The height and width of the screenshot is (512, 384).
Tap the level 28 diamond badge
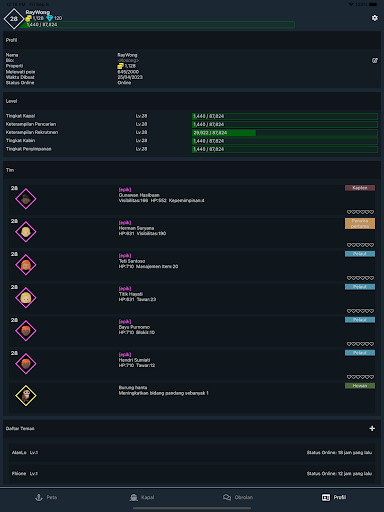click(x=14, y=19)
